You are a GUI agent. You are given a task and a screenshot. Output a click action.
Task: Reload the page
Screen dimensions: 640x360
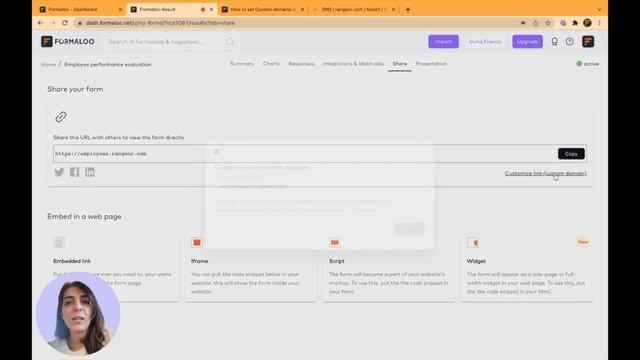tap(65, 23)
